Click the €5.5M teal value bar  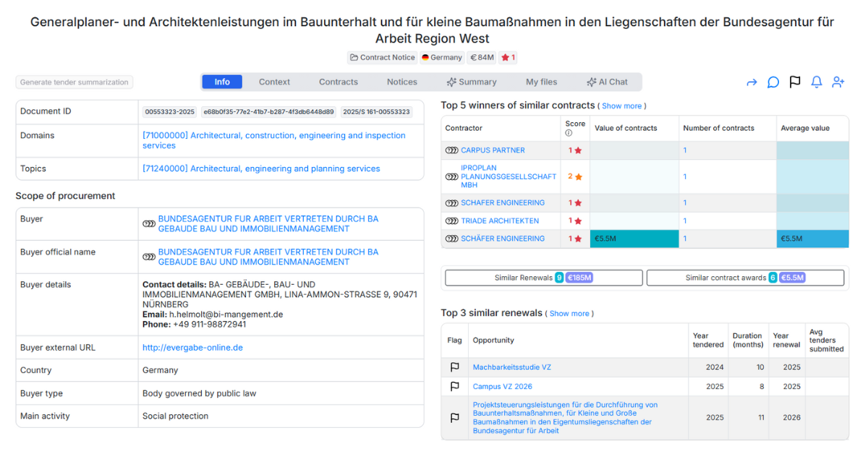tap(634, 239)
